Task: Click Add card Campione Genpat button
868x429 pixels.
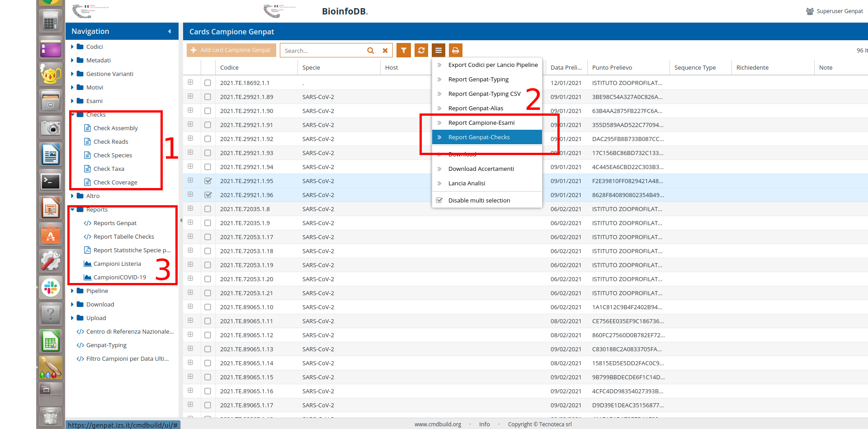Action: (231, 50)
